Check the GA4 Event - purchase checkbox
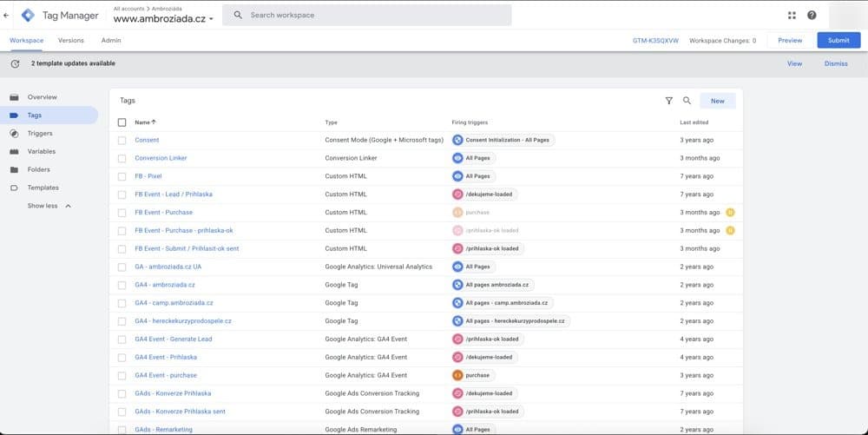Screen dimensions: 868x435 [122, 376]
